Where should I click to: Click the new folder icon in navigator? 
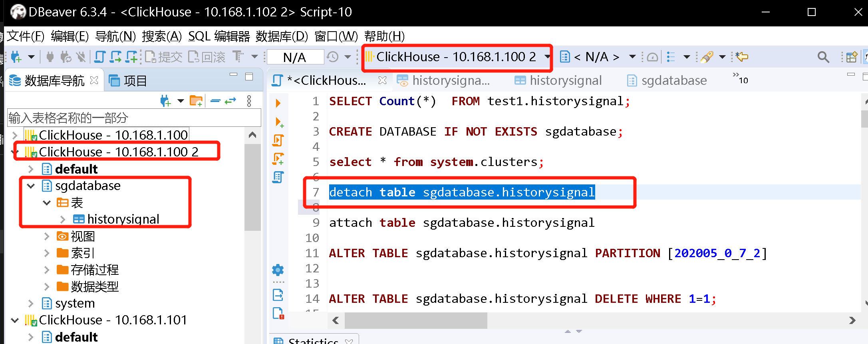click(x=196, y=101)
